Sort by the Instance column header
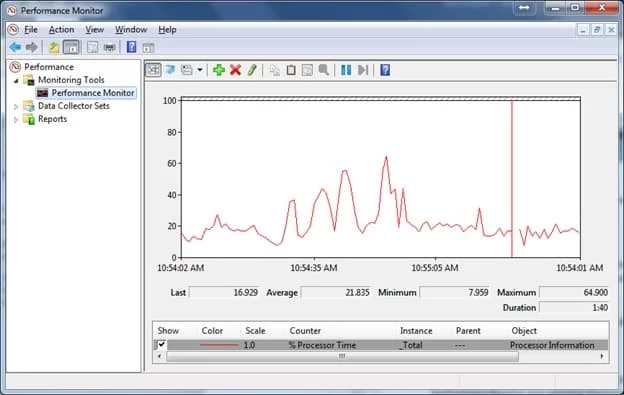624x395 pixels. click(x=416, y=331)
